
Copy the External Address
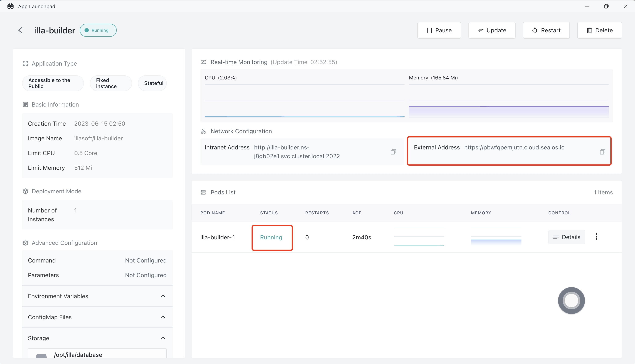pyautogui.click(x=602, y=152)
